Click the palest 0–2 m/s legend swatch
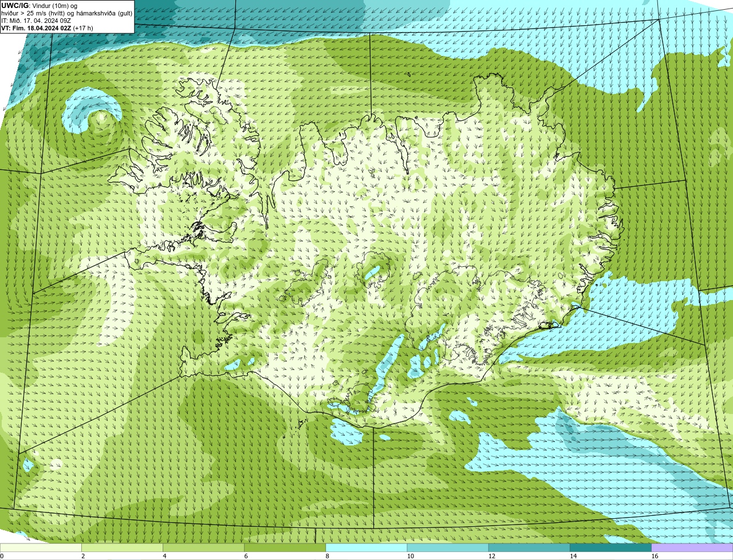 (41, 547)
